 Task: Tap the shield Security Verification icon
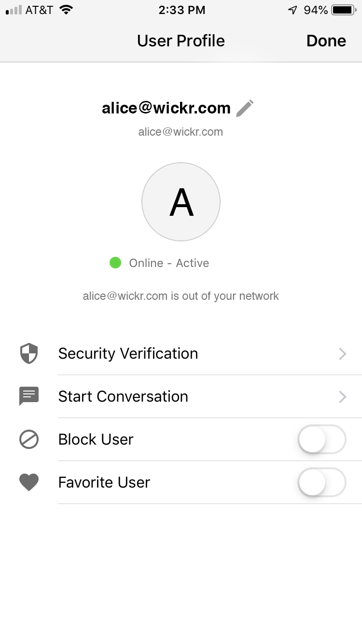tap(29, 353)
